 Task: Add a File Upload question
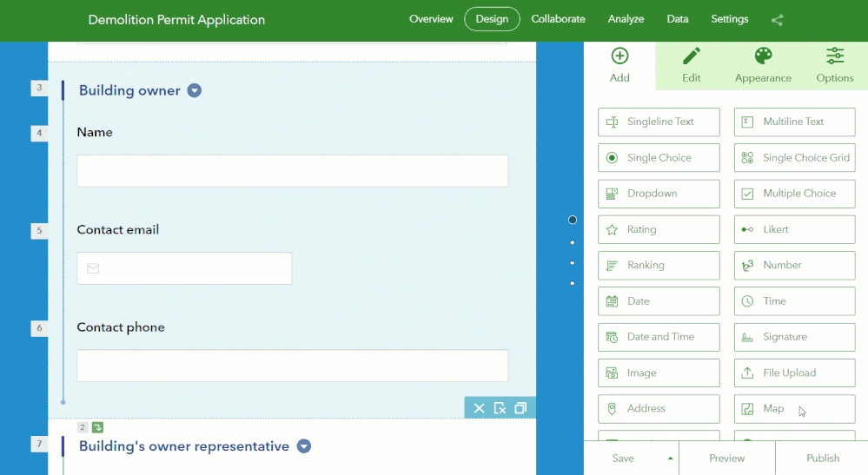794,373
